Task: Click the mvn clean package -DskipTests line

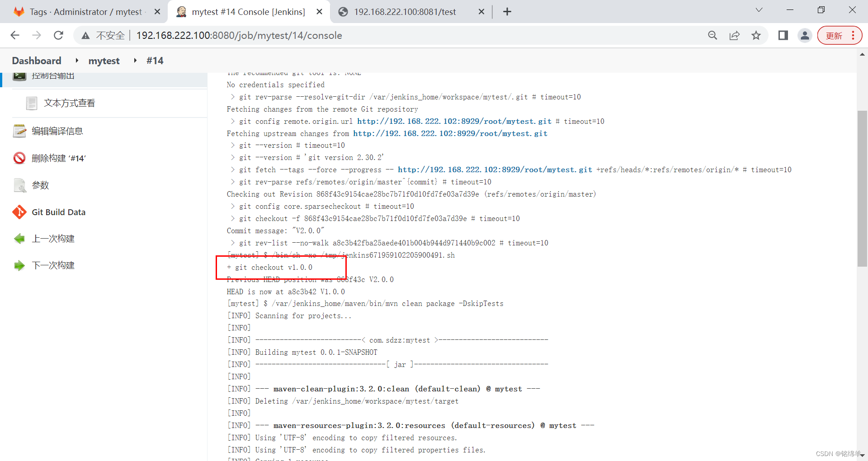Action: 365,303
